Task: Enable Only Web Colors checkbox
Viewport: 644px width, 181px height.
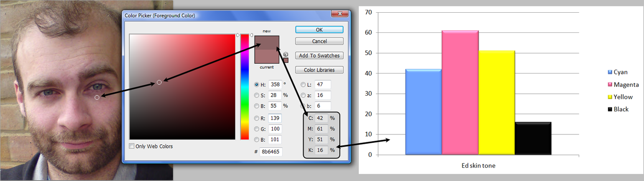Action: [x=131, y=146]
